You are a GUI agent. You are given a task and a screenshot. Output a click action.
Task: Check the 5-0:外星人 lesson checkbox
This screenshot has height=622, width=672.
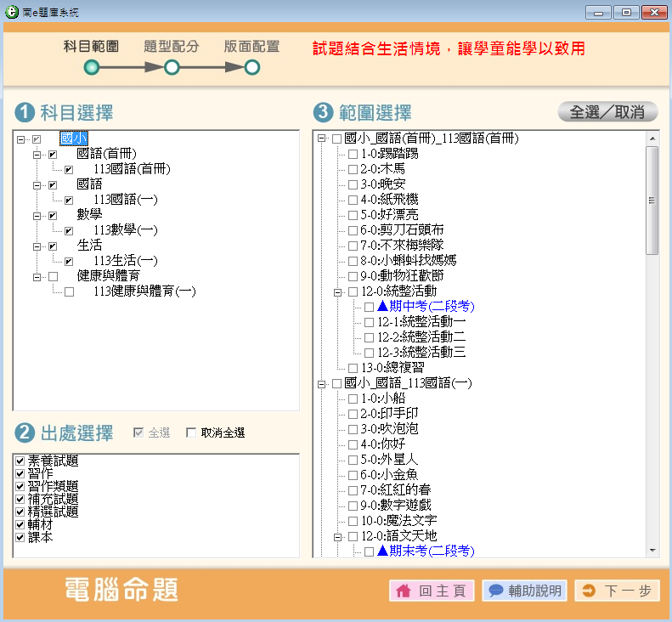tap(353, 460)
